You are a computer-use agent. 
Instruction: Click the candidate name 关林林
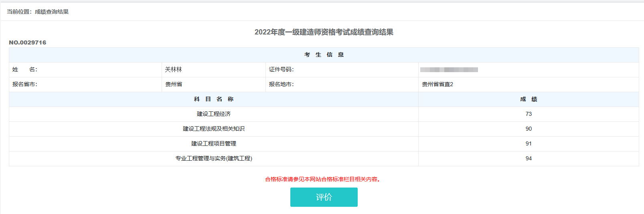pos(173,70)
